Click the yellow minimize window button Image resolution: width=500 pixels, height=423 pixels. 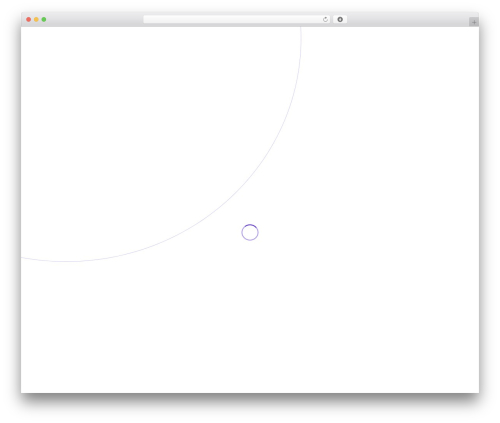pyautogui.click(x=36, y=19)
